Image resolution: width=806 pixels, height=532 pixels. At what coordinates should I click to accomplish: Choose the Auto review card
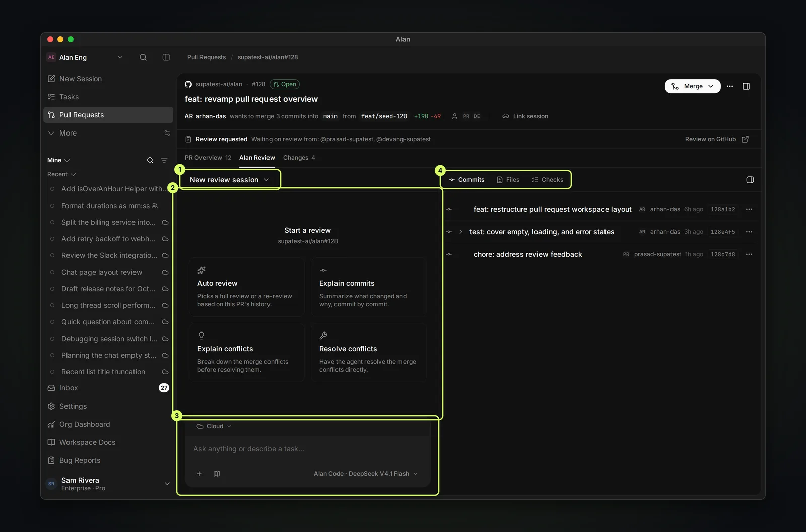(247, 287)
